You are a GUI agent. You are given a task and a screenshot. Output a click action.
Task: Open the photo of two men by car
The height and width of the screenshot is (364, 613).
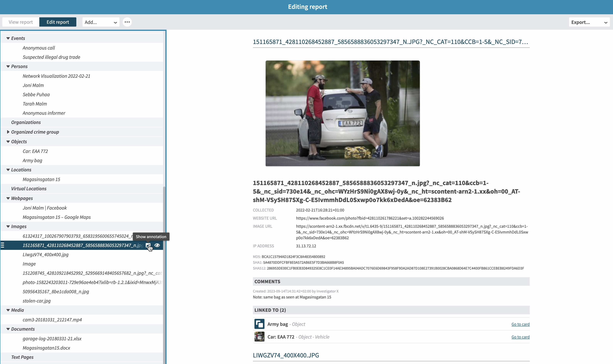(x=343, y=113)
